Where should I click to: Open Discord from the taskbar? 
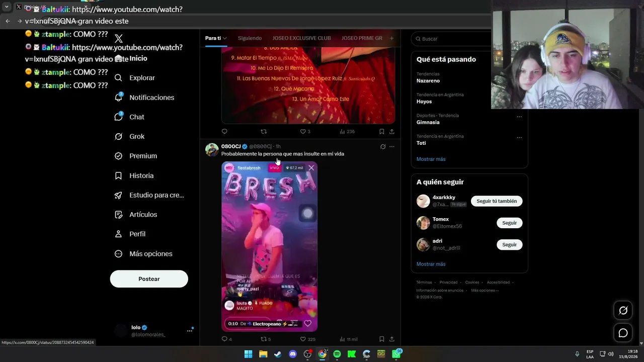click(x=293, y=354)
